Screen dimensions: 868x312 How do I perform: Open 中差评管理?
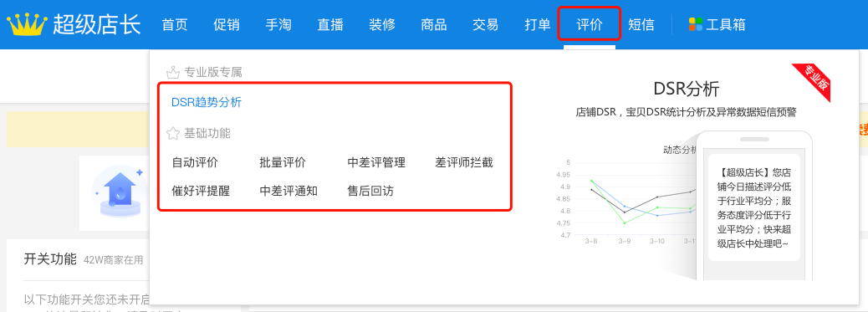376,162
